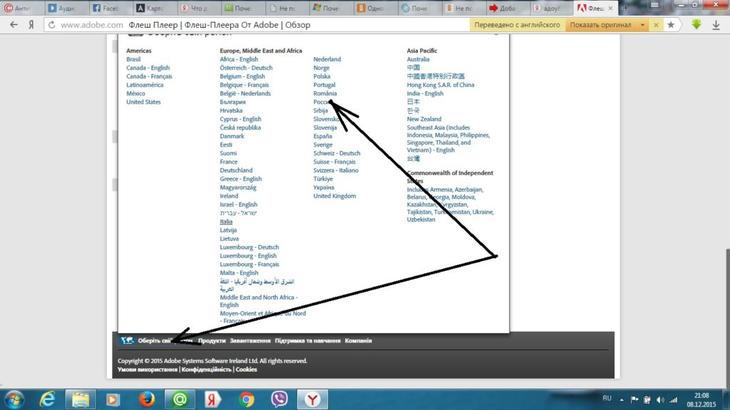The width and height of the screenshot is (730, 410).
Task: Expand the translation options dropdown arrow
Action: coord(642,25)
